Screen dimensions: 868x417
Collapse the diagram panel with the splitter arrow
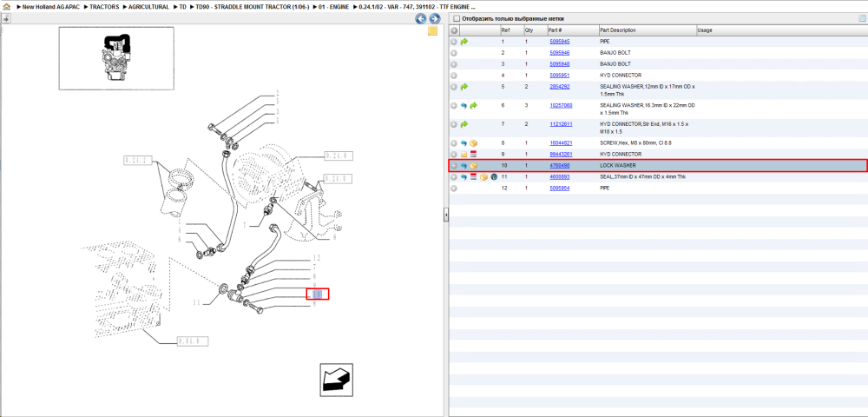pyautogui.click(x=445, y=215)
